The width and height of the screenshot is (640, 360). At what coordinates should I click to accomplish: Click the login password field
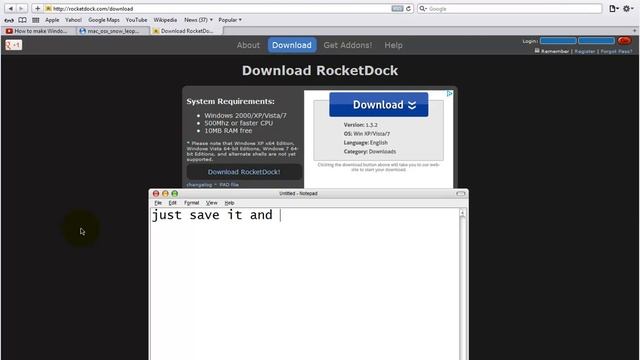tap(596, 40)
